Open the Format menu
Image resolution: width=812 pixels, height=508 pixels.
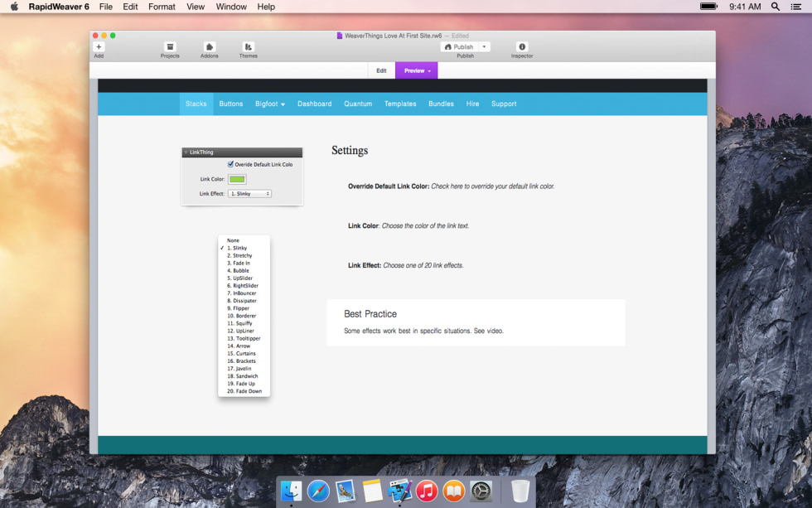pyautogui.click(x=162, y=7)
